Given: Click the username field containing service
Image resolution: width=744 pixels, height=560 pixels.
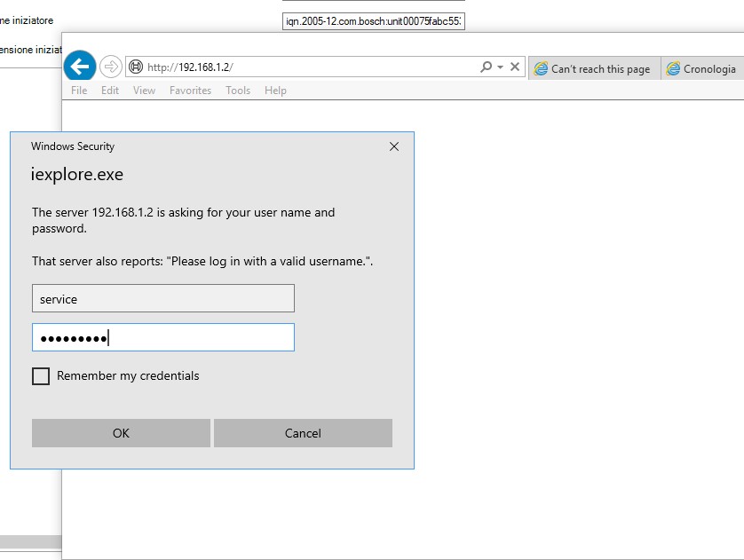Looking at the screenshot, I should [162, 299].
